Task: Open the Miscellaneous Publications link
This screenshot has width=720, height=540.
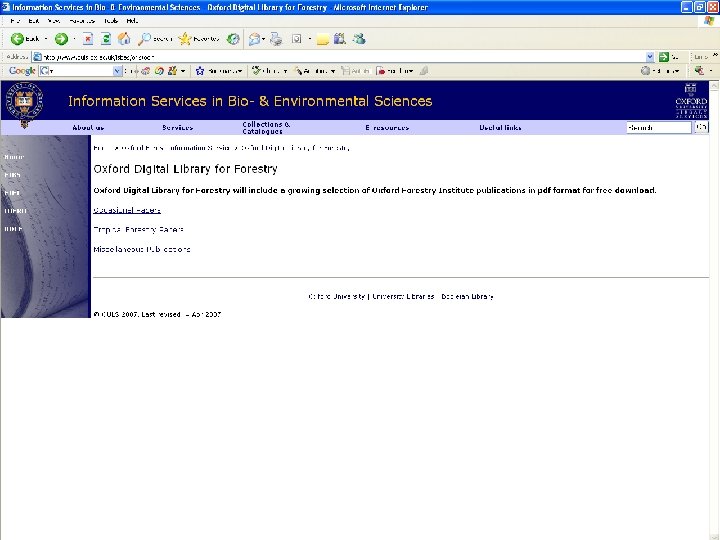Action: (141, 249)
